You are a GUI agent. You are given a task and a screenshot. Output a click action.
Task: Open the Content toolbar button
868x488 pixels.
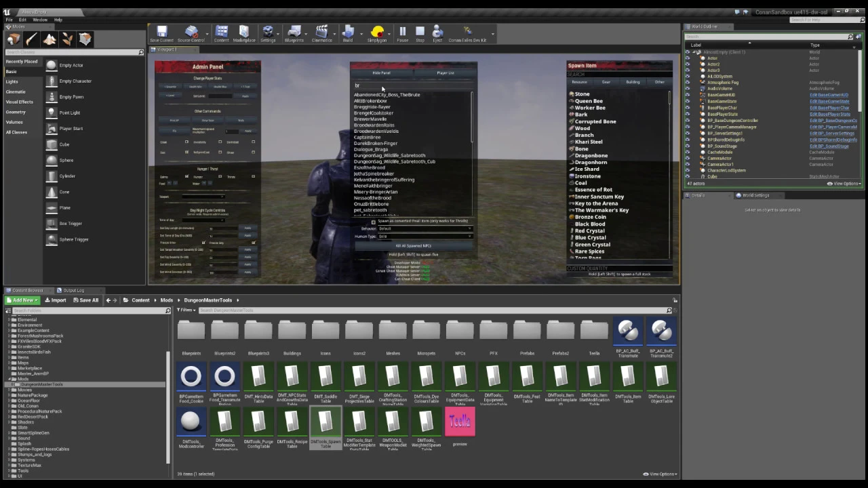click(x=222, y=33)
